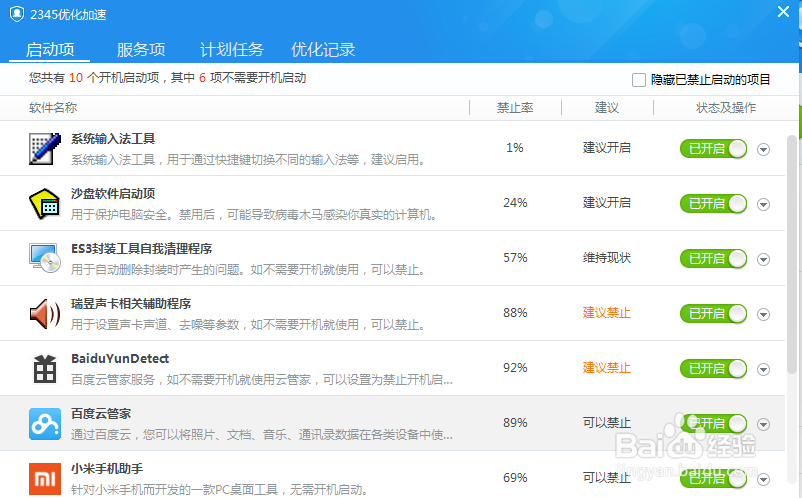The image size is (802, 498).
Task: Select the 瑞昱声卡相关辅助程序 title
Action: tap(131, 304)
